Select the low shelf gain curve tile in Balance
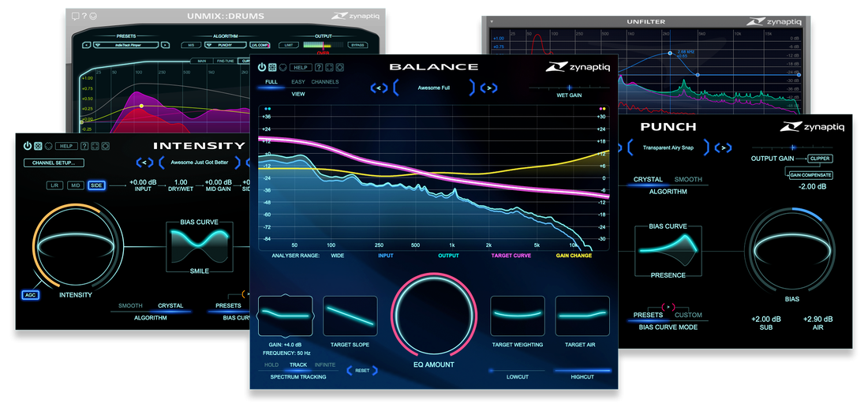 [286, 316]
